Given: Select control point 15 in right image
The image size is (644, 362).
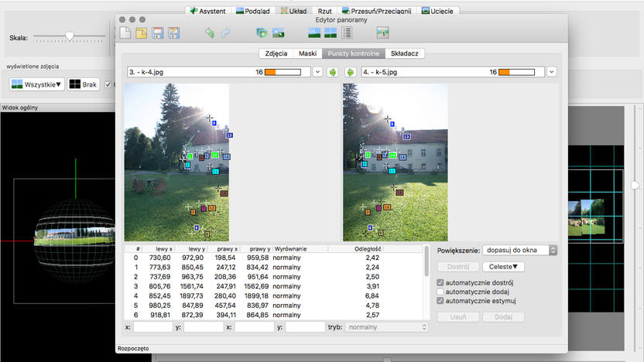Looking at the screenshot, I should pos(399,193).
